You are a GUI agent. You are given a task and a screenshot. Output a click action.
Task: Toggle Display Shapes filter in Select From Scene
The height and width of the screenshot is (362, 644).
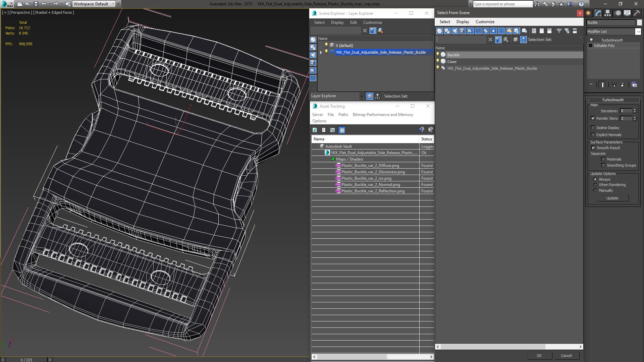[x=447, y=31]
